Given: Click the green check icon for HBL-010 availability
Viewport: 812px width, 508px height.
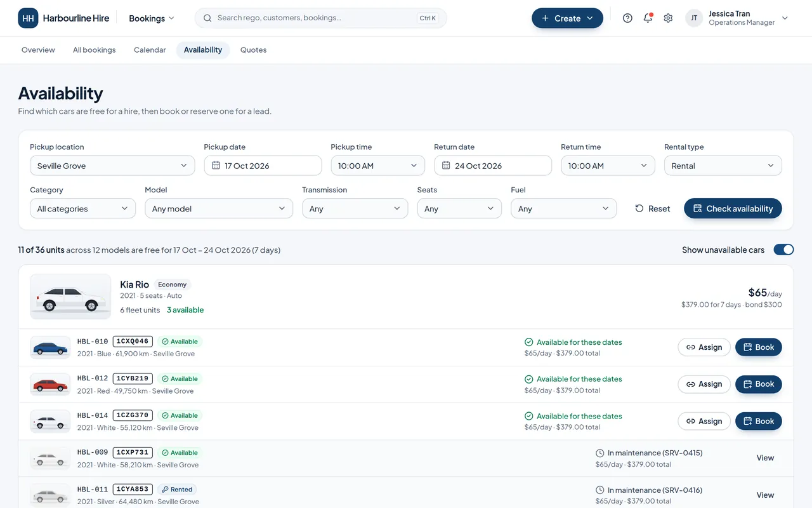Looking at the screenshot, I should pos(529,342).
